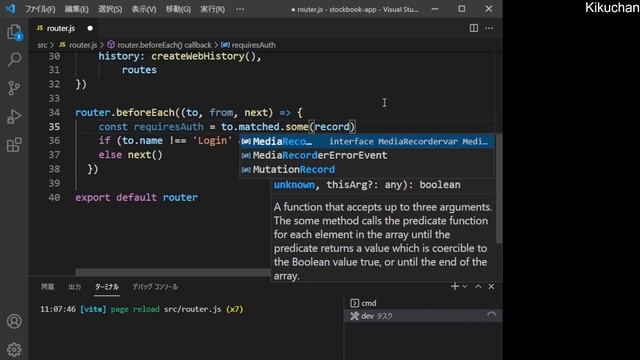Choose the MediaRecorderErrorEvent suggestion
This screenshot has width=640, height=360.
pos(367,155)
